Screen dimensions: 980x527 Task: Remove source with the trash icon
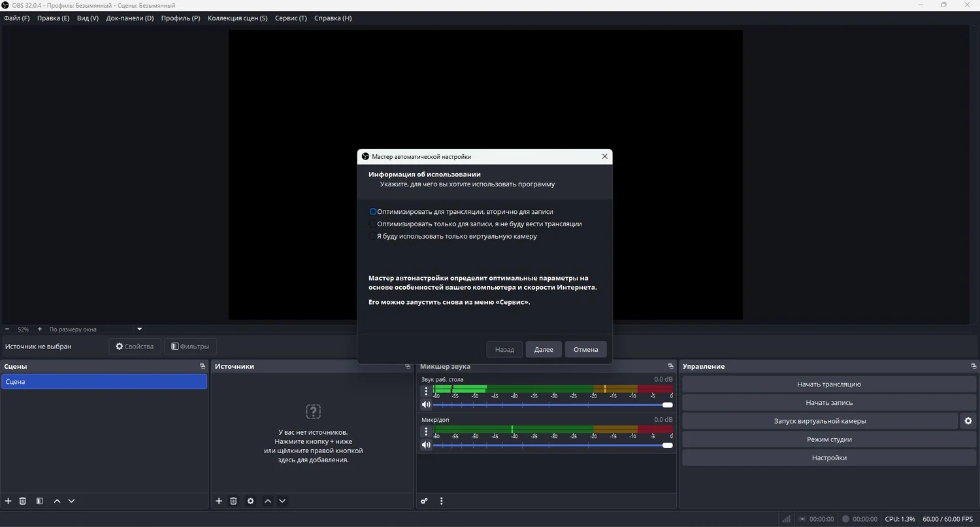pyautogui.click(x=233, y=501)
